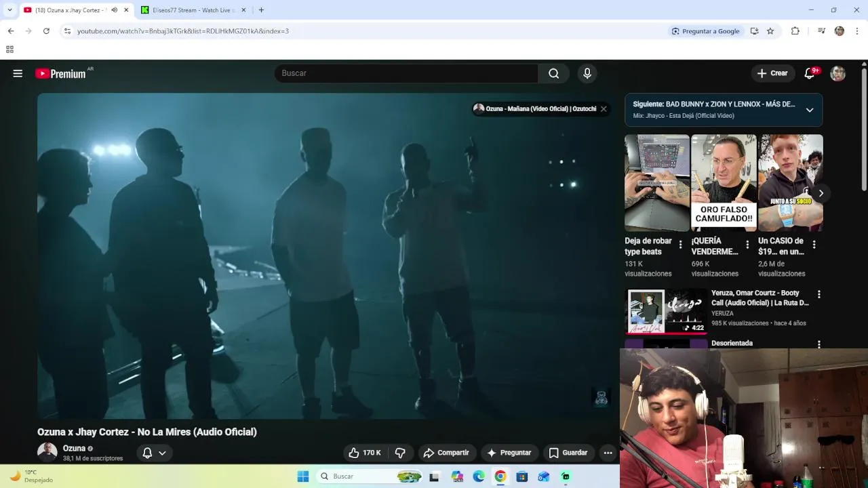This screenshot has height=488, width=868.
Task: Open Ozuna's channel avatar
Action: coord(47,452)
